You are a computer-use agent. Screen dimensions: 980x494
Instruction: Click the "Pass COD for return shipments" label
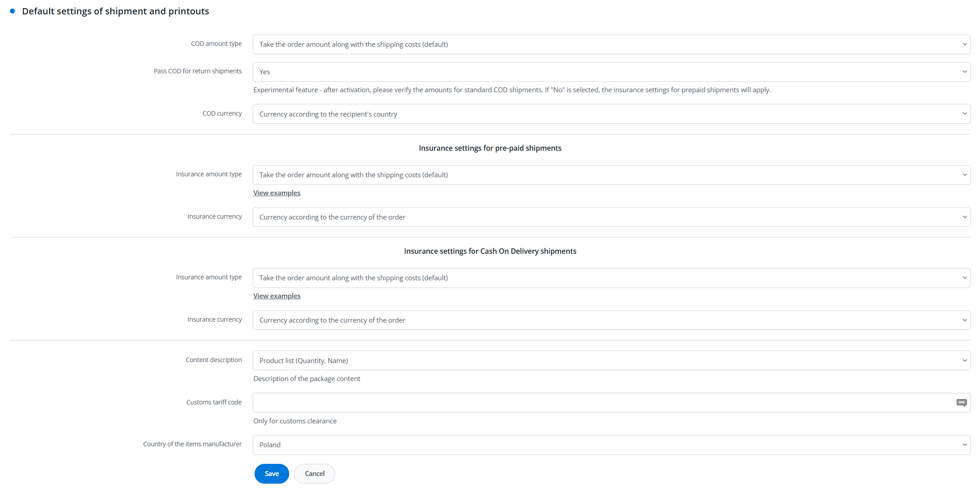point(198,71)
